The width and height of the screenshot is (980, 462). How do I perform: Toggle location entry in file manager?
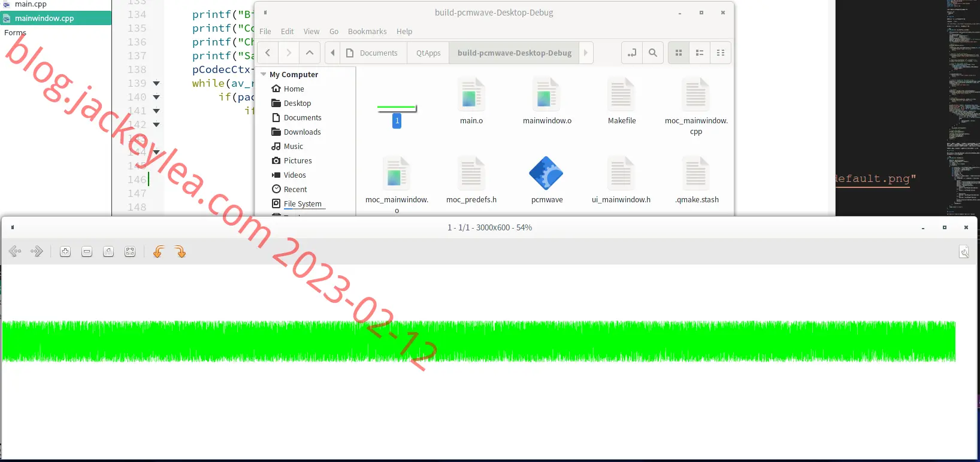tap(632, 53)
